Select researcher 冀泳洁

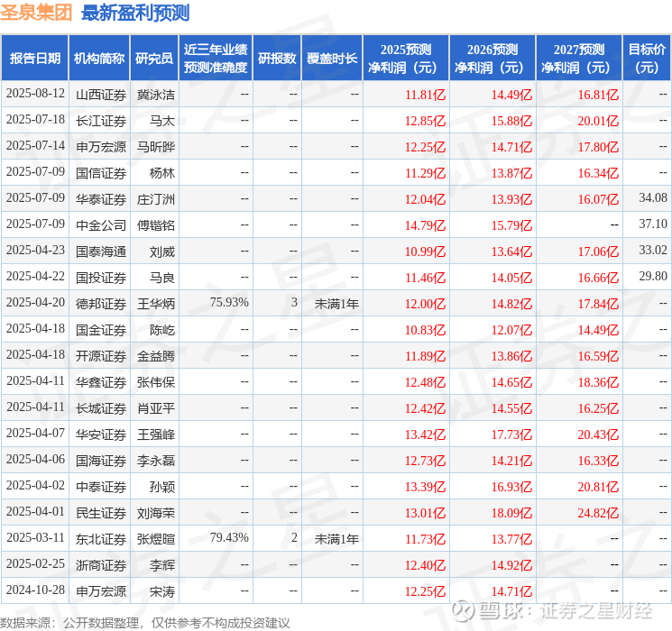coord(156,95)
